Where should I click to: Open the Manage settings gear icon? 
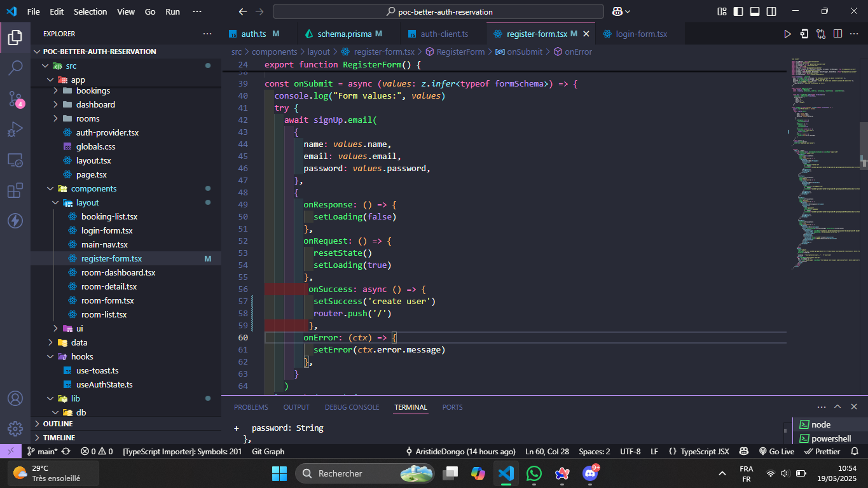15,428
